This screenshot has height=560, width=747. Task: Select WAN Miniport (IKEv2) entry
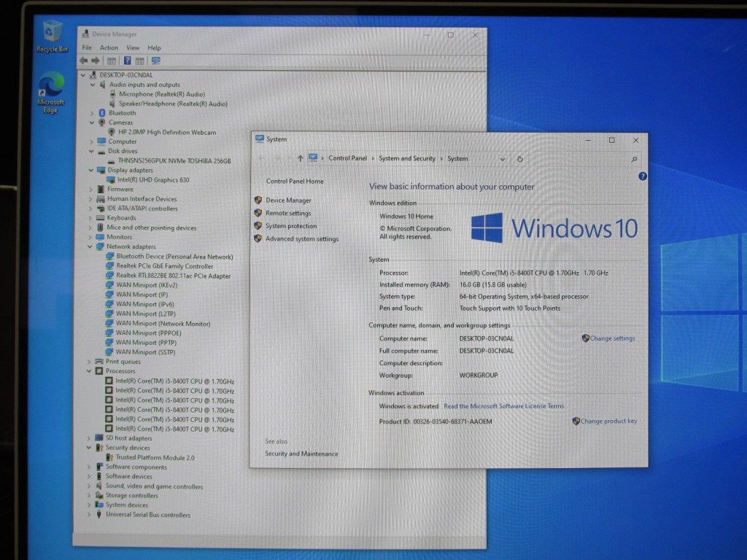point(147,285)
